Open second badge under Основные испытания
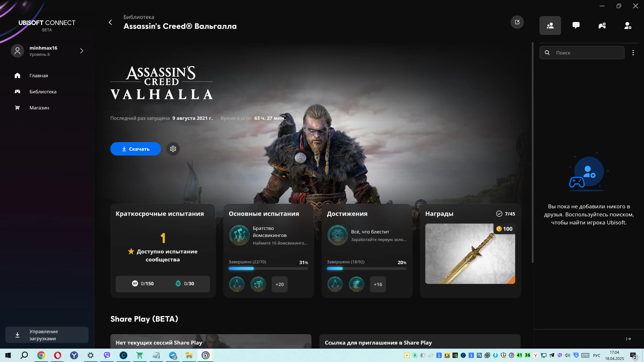644x362 pixels. pos(258,284)
